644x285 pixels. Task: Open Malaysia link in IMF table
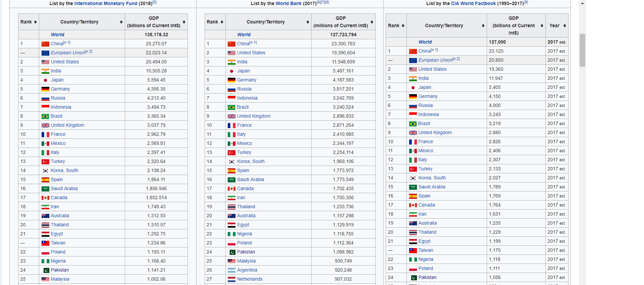(x=60, y=279)
